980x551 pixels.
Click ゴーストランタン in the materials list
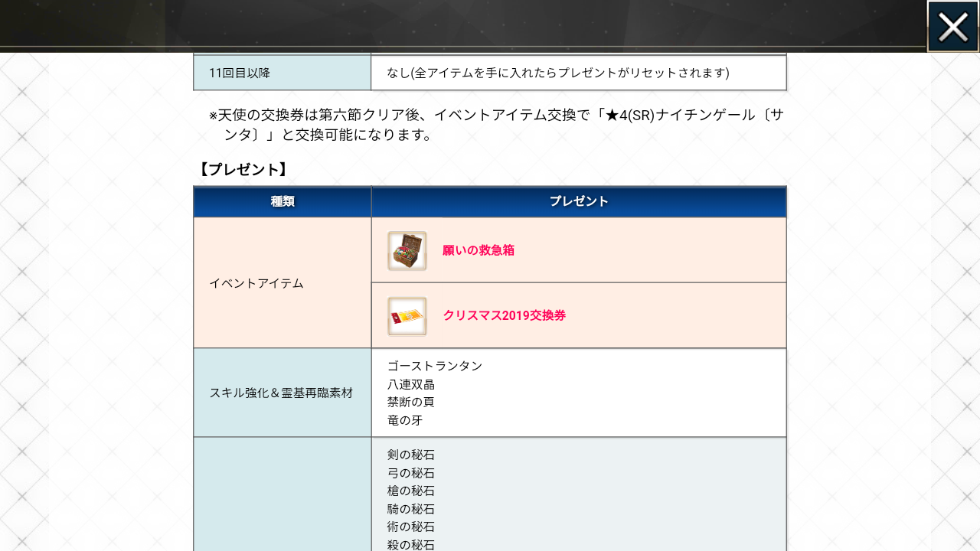434,366
